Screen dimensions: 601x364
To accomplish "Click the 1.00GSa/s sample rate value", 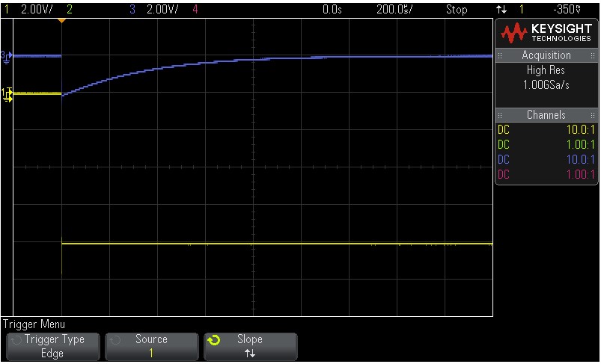I will click(546, 85).
